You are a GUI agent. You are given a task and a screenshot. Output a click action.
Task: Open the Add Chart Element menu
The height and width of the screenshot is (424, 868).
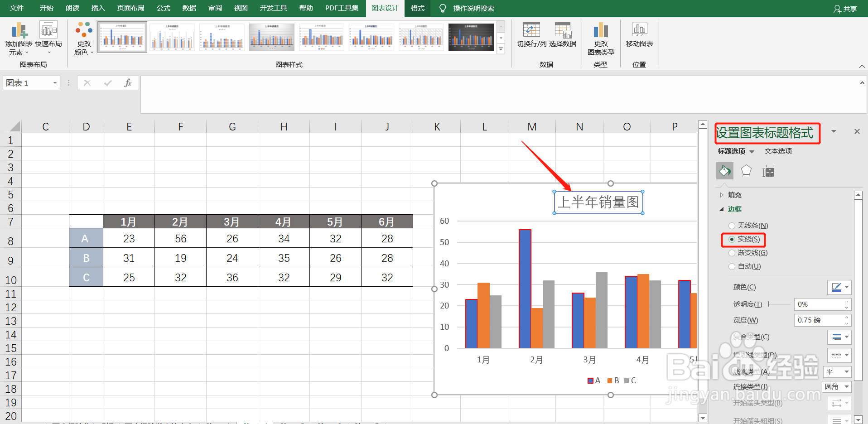click(19, 39)
